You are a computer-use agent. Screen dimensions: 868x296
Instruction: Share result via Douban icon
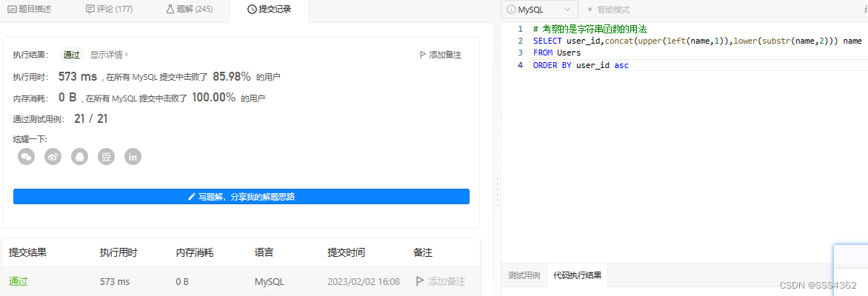(107, 157)
